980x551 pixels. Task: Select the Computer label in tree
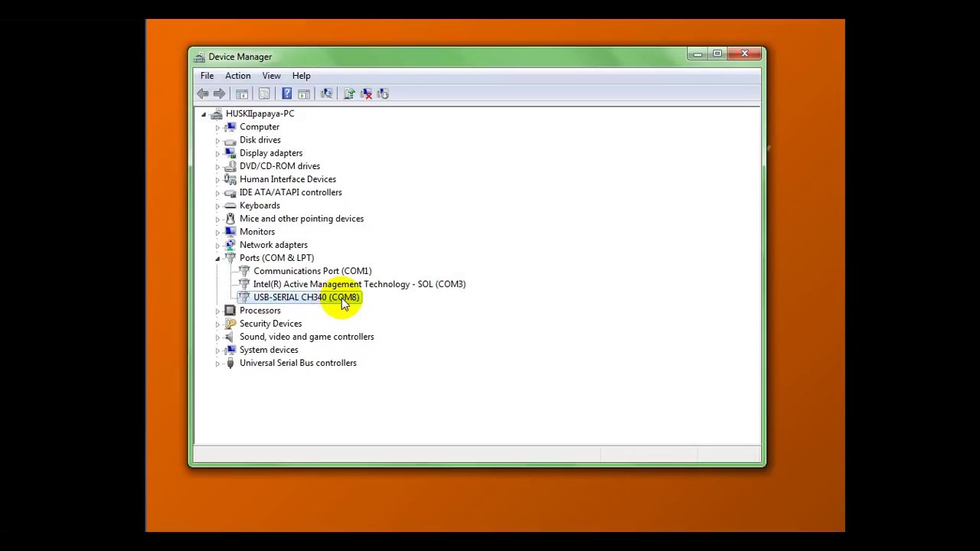[x=259, y=127]
